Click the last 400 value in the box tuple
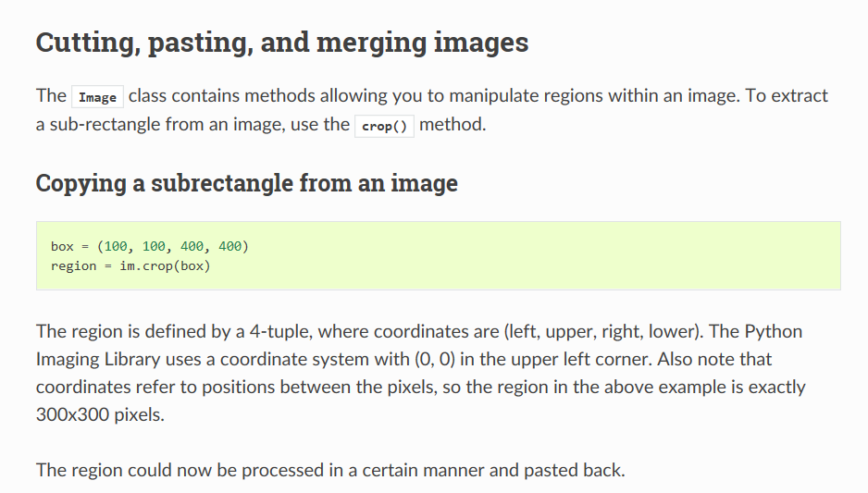The image size is (868, 493). [x=229, y=246]
